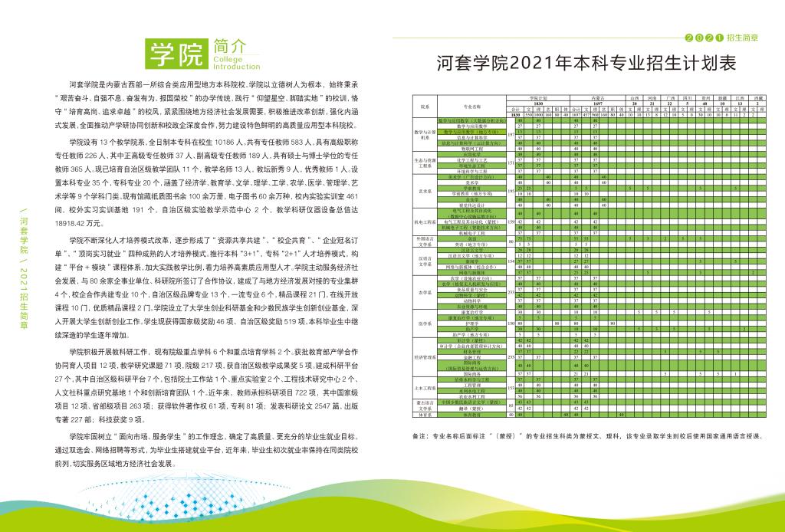Select the paragraph starting 学院牢固树立
The width and height of the screenshot is (785, 532).
tap(207, 451)
